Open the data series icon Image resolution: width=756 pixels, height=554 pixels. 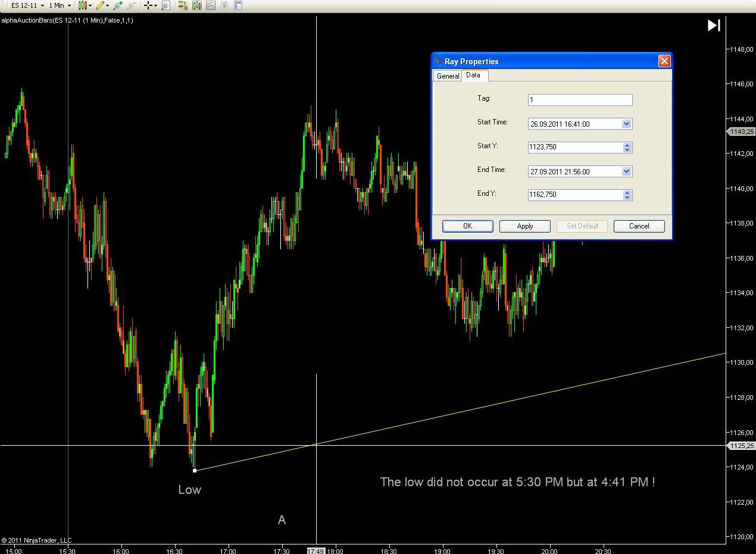tap(197, 5)
